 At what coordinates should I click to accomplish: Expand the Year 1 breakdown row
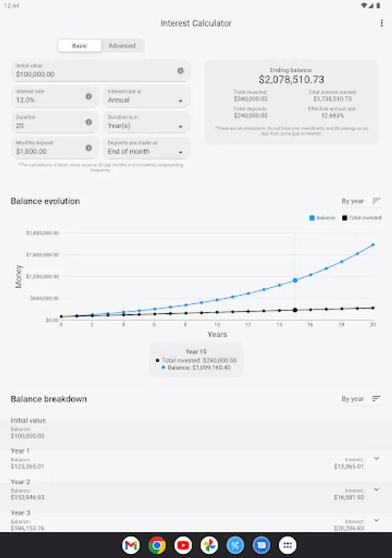pos(377,458)
